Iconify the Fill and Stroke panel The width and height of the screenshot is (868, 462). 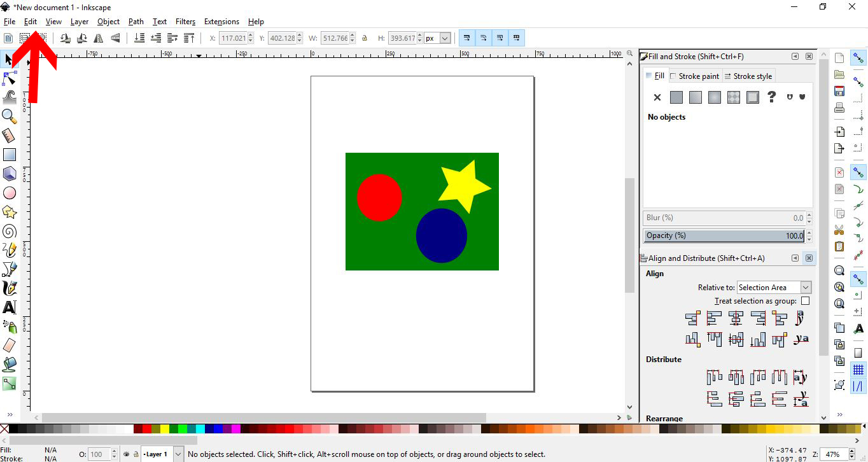coord(795,57)
